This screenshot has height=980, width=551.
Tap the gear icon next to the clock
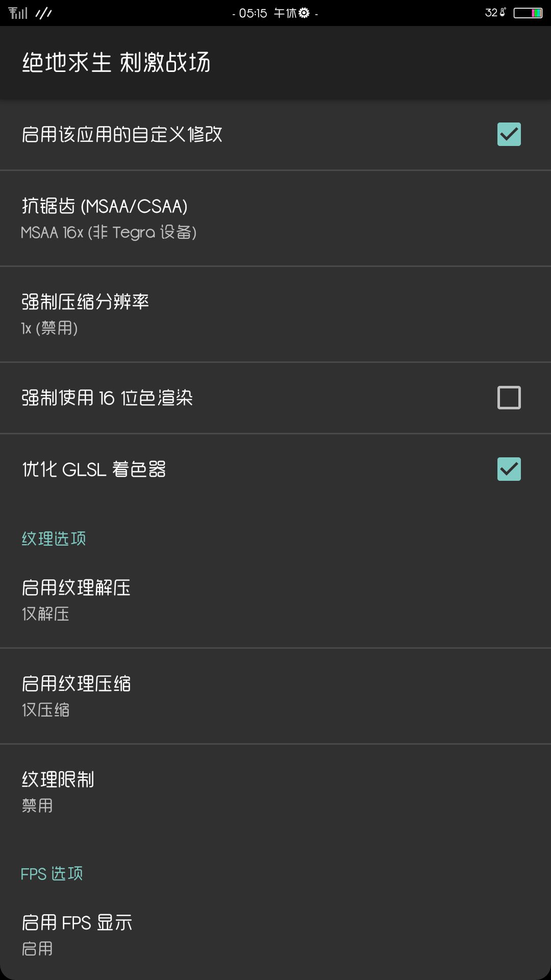click(304, 13)
